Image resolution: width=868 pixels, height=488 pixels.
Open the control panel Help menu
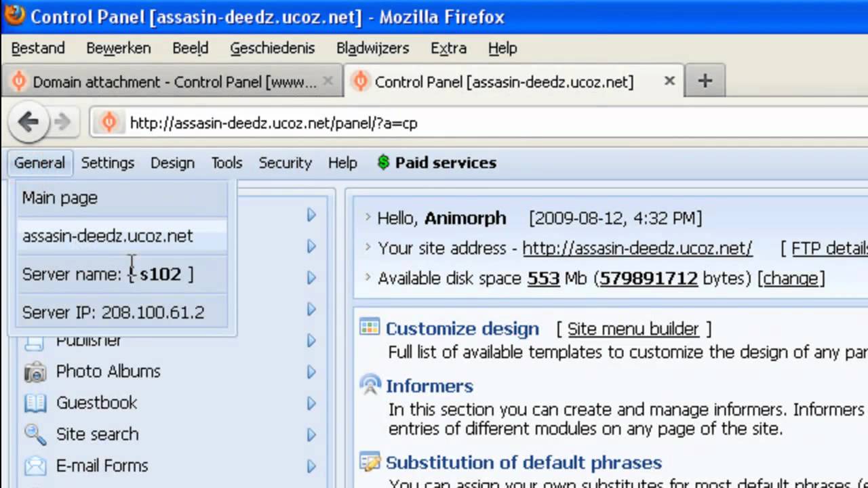pos(342,163)
